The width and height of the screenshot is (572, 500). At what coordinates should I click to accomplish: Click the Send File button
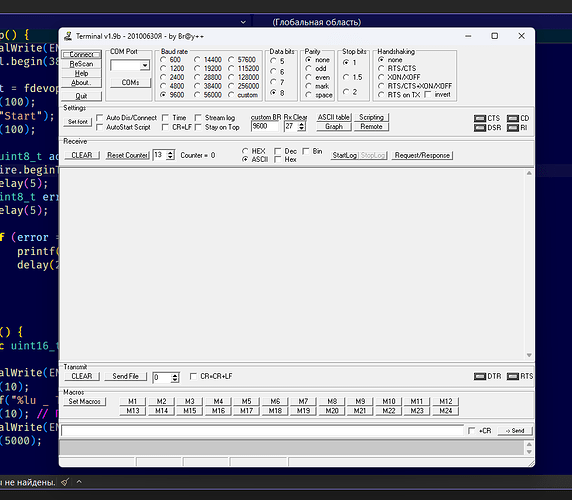125,376
